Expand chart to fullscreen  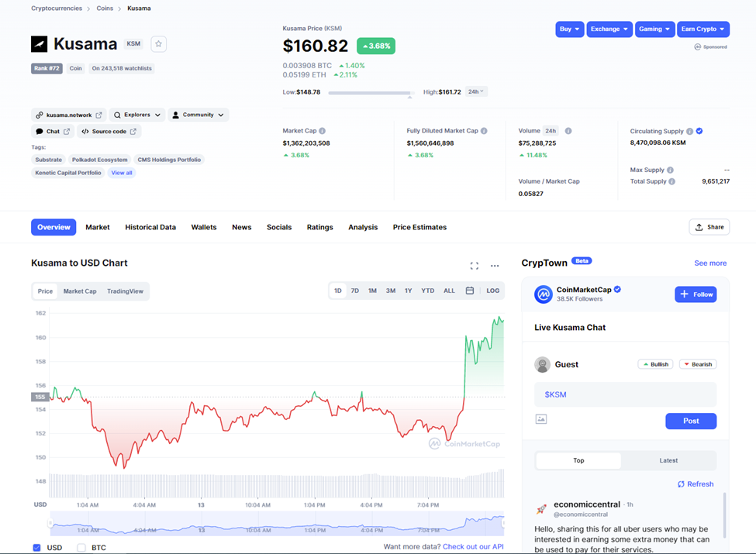(x=475, y=266)
